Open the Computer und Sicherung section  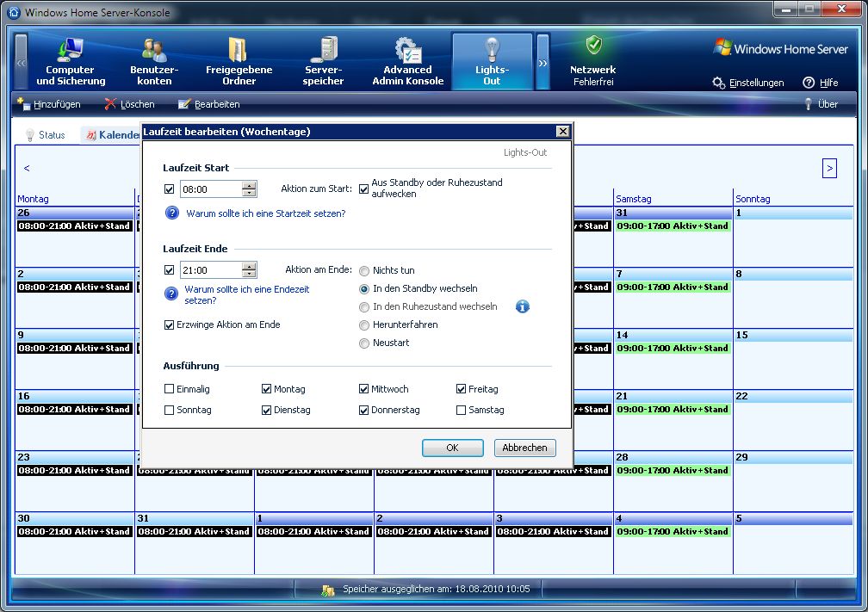[71, 62]
